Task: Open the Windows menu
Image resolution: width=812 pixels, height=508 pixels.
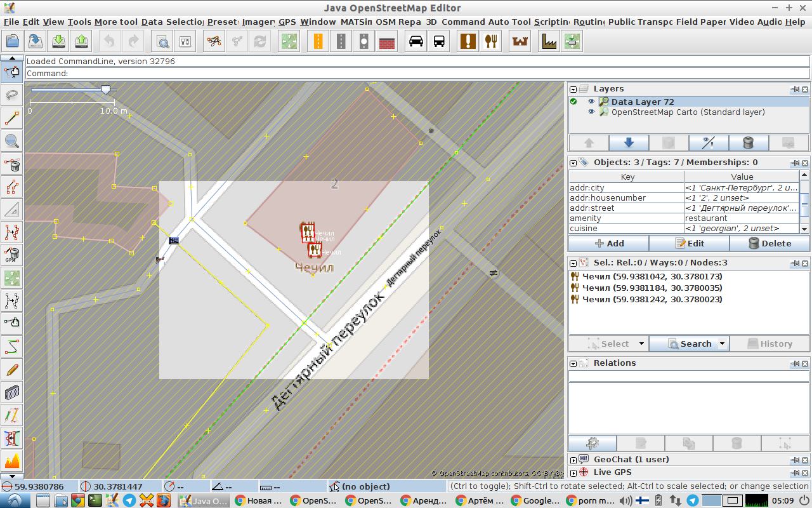Action: (x=318, y=22)
